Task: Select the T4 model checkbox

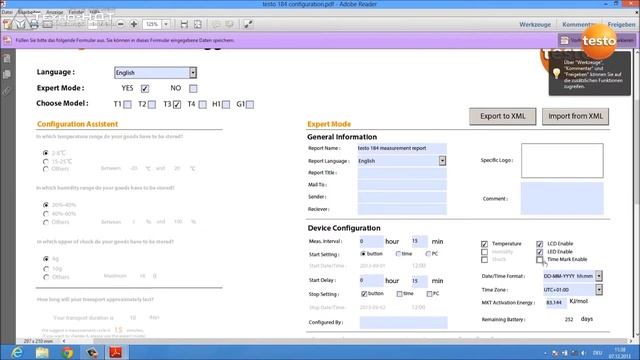Action: tap(202, 104)
